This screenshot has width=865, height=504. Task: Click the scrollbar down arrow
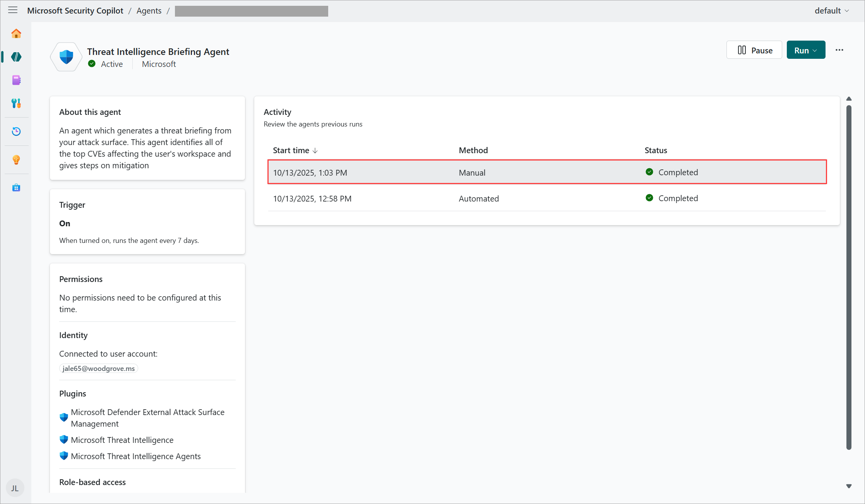coord(849,486)
